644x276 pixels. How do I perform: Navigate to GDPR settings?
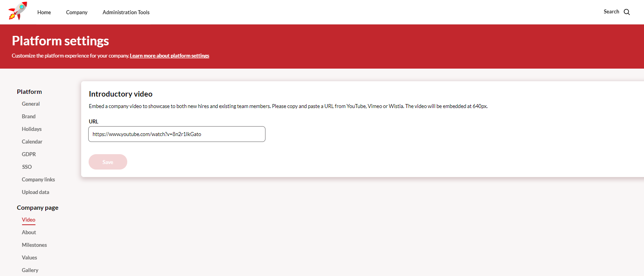point(29,155)
